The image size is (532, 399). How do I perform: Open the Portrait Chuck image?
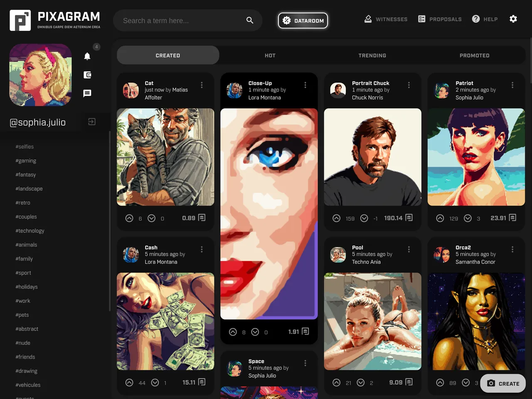tap(373, 157)
